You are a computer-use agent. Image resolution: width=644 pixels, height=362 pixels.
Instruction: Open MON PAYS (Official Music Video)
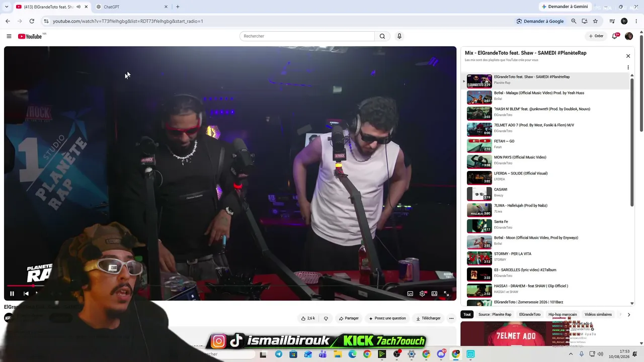[x=546, y=161]
